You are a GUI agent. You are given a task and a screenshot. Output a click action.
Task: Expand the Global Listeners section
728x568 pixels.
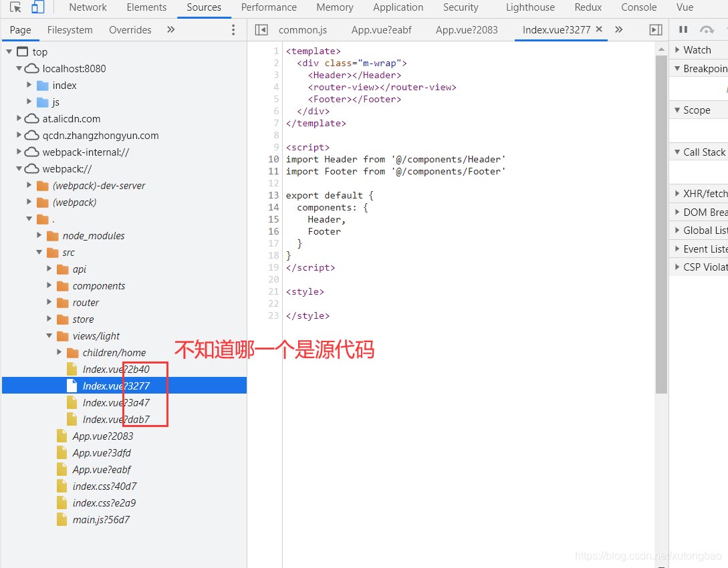(677, 230)
